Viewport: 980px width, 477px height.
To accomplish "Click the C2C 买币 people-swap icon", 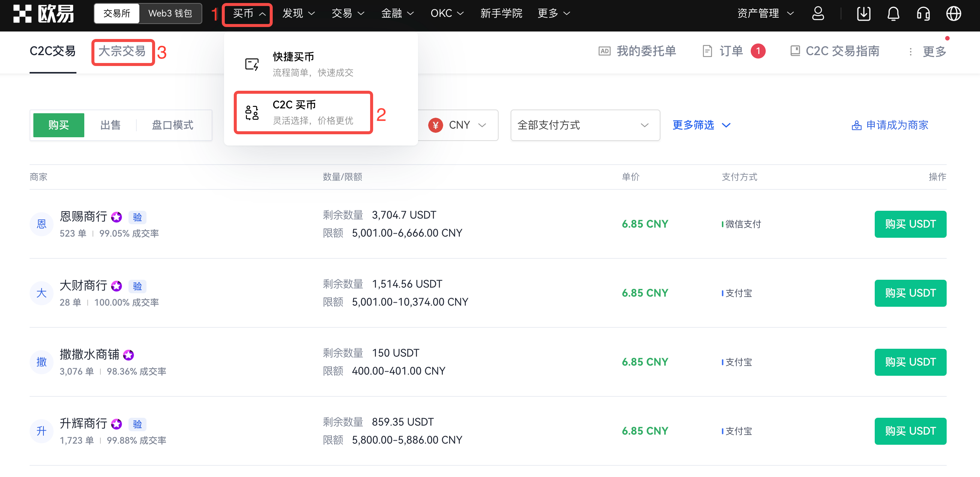I will pos(252,112).
